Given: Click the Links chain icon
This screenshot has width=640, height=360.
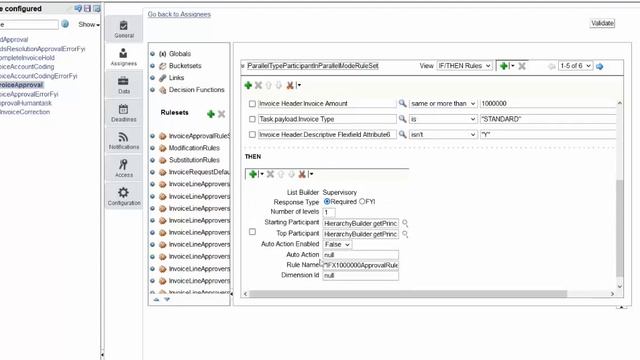Looking at the screenshot, I should (162, 78).
